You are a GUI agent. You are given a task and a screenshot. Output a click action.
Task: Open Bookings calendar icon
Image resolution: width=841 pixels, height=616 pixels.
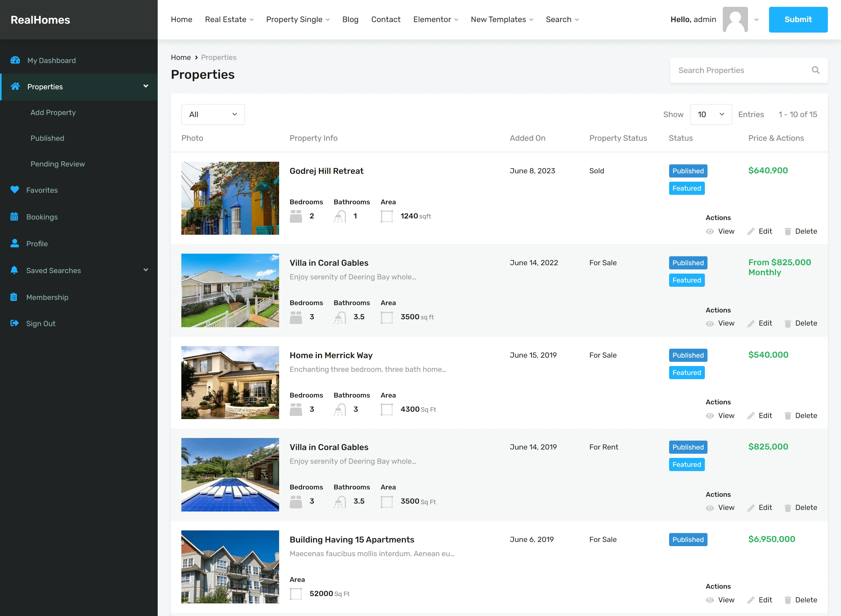[14, 217]
